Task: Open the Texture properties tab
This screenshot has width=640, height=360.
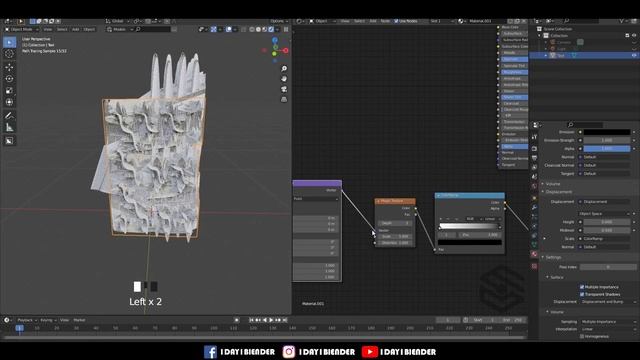Action: click(x=534, y=266)
